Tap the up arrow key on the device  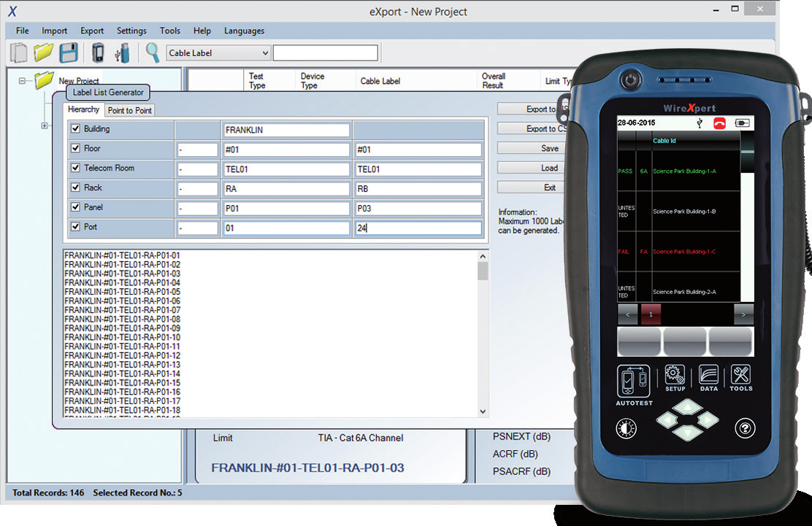click(688, 407)
